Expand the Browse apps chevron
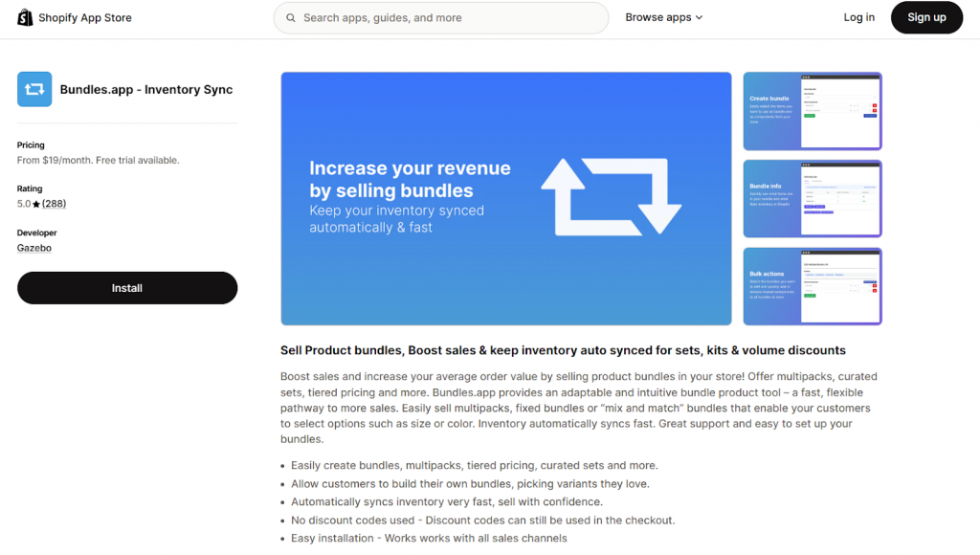 pos(702,17)
